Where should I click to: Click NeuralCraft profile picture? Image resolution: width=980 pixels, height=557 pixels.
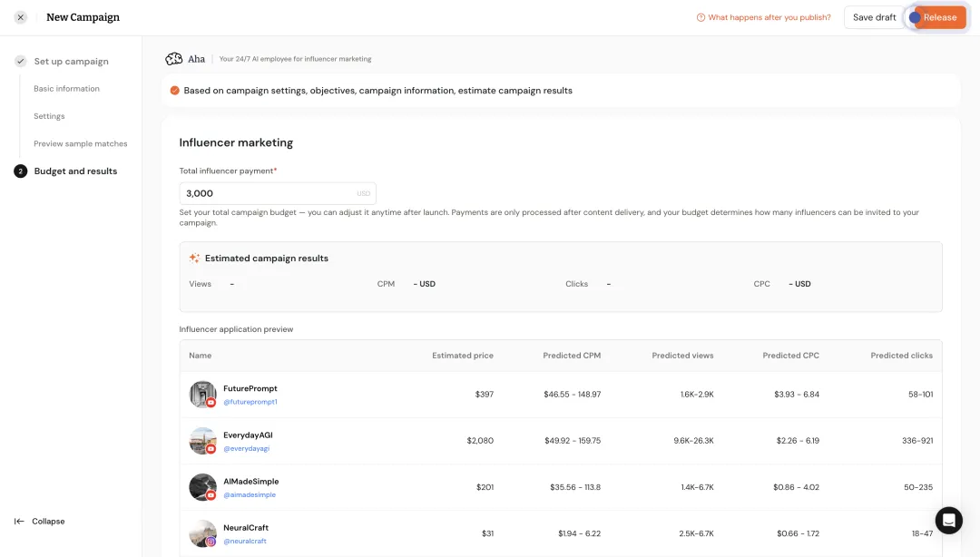tap(202, 533)
